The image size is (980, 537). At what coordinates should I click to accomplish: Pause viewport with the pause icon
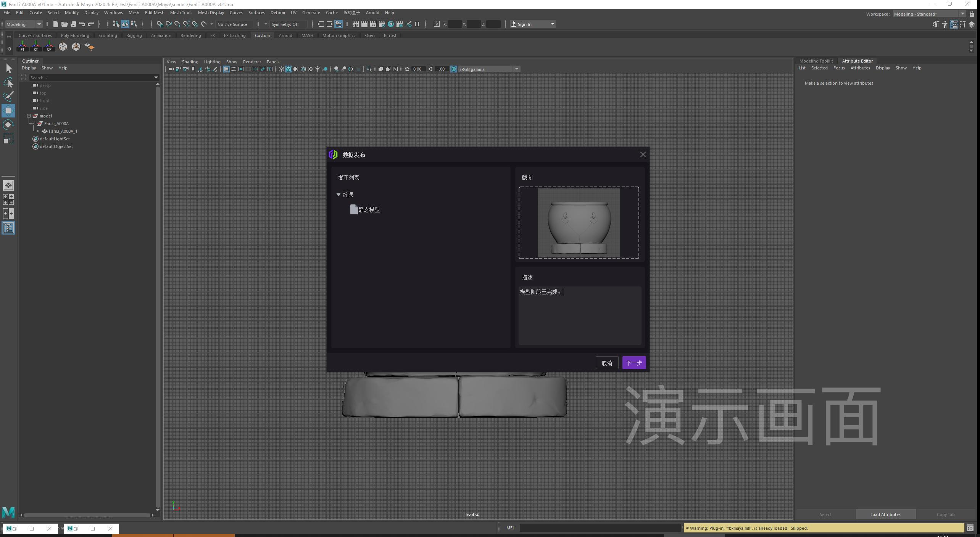click(417, 24)
